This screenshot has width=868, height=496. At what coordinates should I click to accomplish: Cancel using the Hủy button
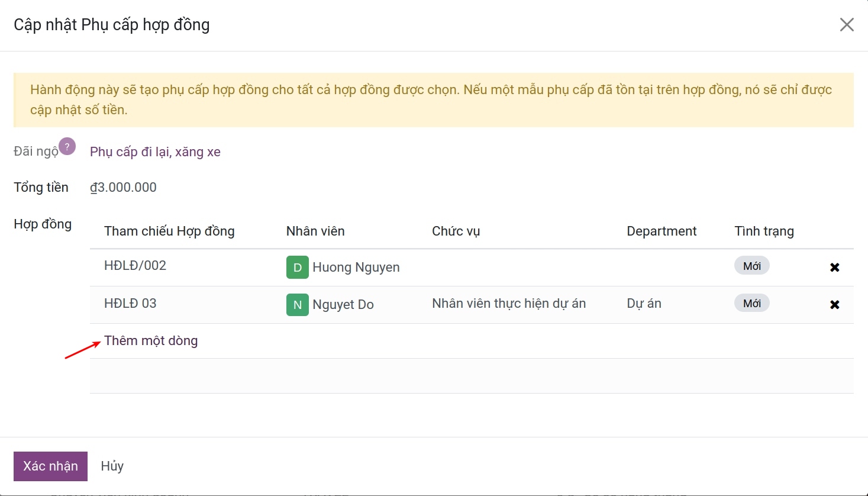(x=112, y=466)
